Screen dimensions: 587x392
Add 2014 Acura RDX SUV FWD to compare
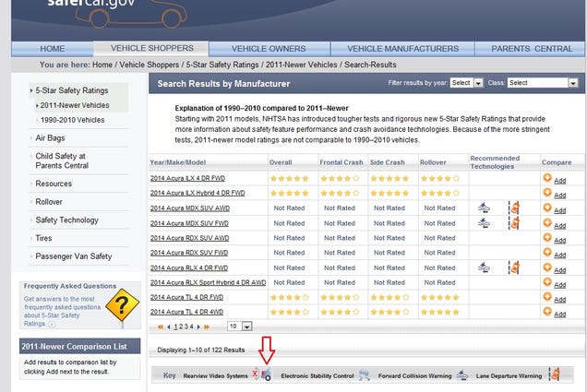point(555,254)
